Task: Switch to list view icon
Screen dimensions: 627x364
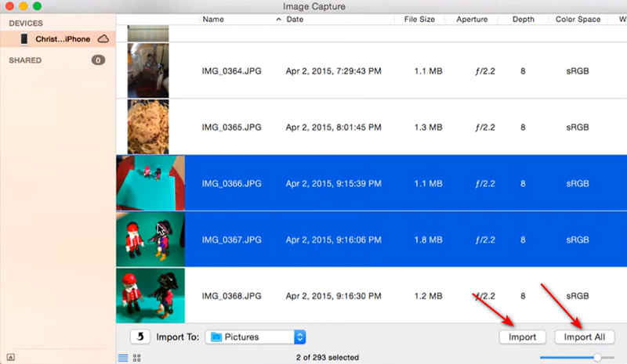Action: point(123,358)
